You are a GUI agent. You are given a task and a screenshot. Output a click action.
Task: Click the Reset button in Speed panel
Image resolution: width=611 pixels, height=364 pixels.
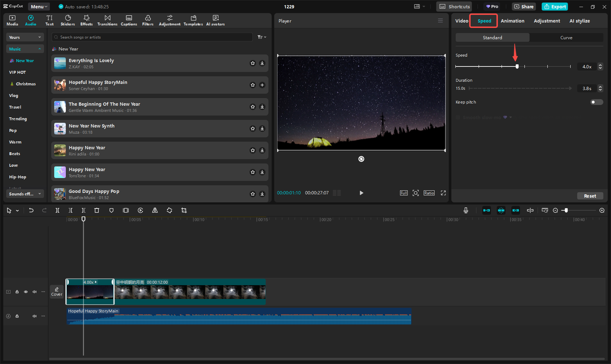590,196
